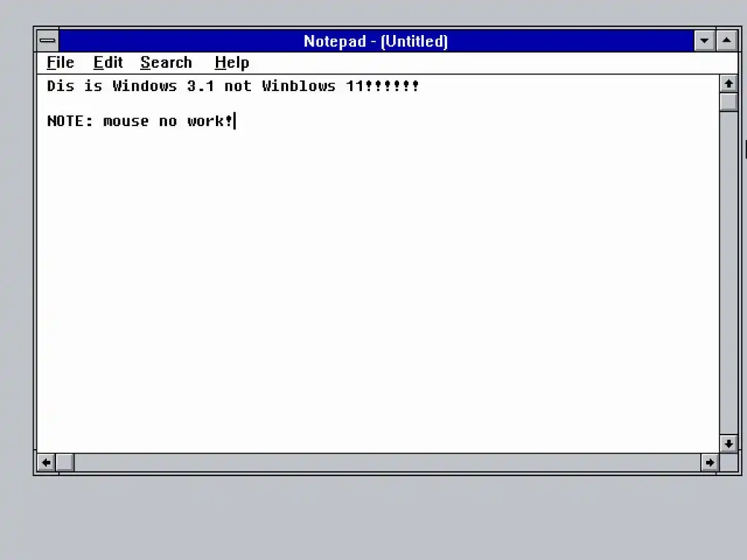Viewport: 747px width, 560px height.
Task: Click the vertical scrollbar track below the thumb
Action: click(729, 273)
